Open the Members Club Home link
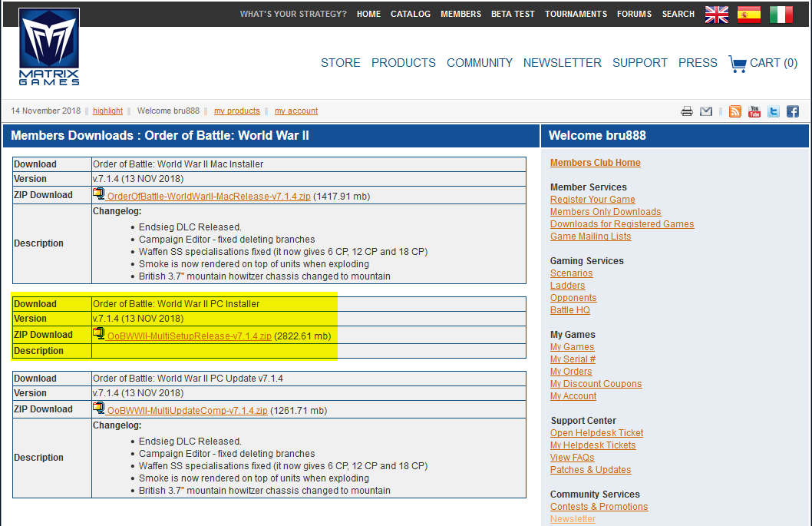Image resolution: width=812 pixels, height=526 pixels. pos(595,163)
